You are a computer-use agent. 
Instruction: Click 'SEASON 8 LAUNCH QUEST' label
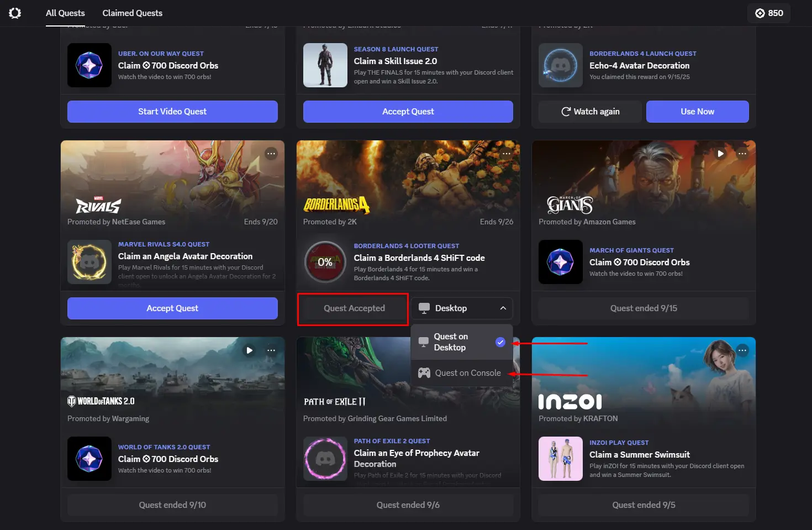click(x=396, y=49)
